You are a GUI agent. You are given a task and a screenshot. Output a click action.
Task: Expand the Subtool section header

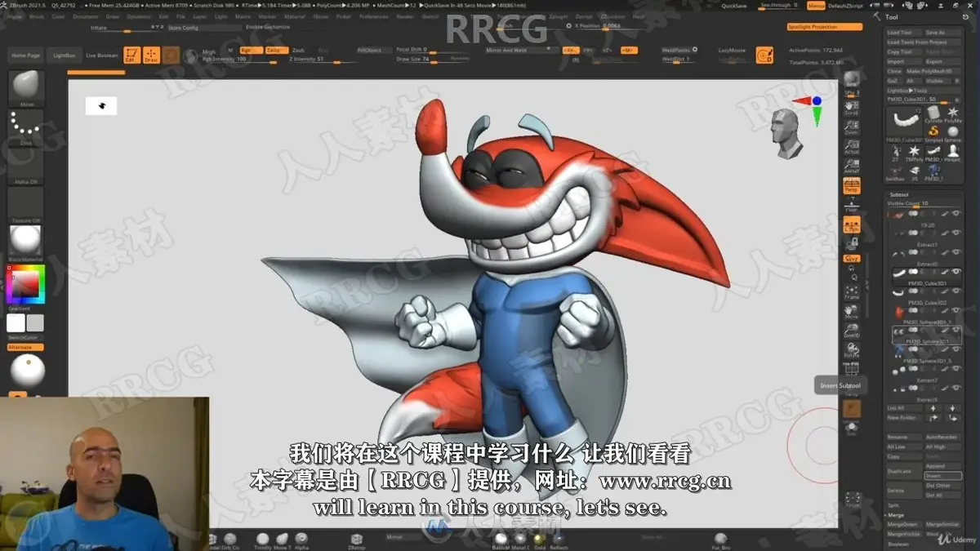pyautogui.click(x=898, y=194)
